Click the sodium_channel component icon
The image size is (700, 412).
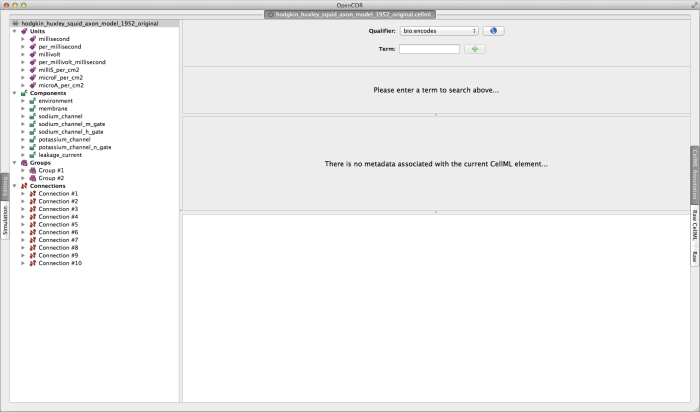click(33, 116)
